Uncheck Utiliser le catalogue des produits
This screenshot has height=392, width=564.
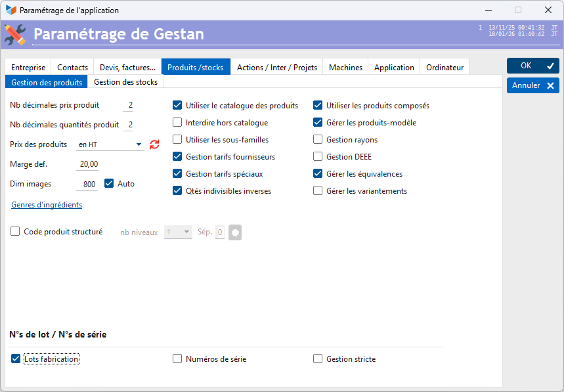tap(177, 105)
